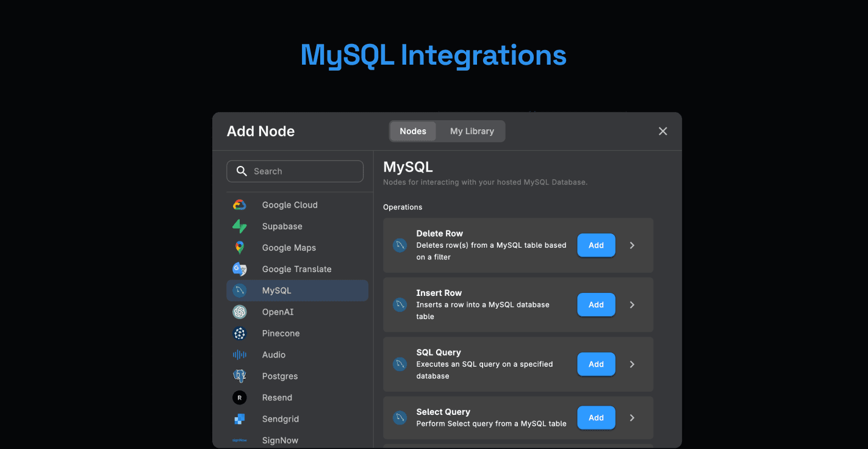This screenshot has width=868, height=449.
Task: Select the OpenAI integration icon
Action: coord(240,312)
